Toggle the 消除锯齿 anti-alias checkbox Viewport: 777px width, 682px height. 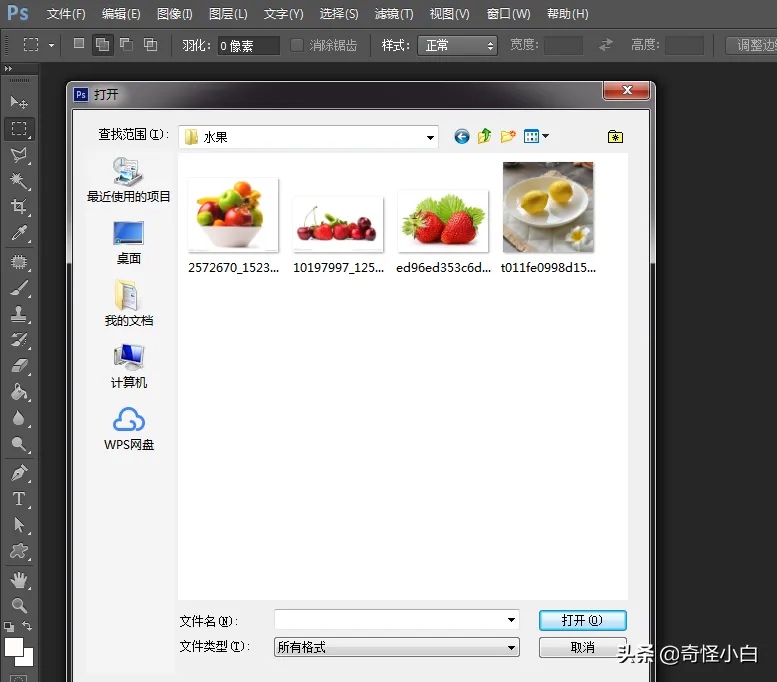(297, 45)
